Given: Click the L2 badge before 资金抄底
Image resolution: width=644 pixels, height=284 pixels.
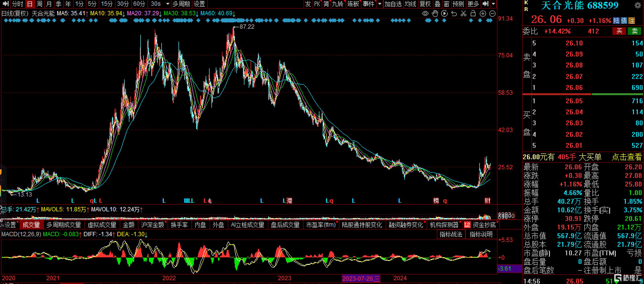Looking at the screenshot, I should click(467, 225).
